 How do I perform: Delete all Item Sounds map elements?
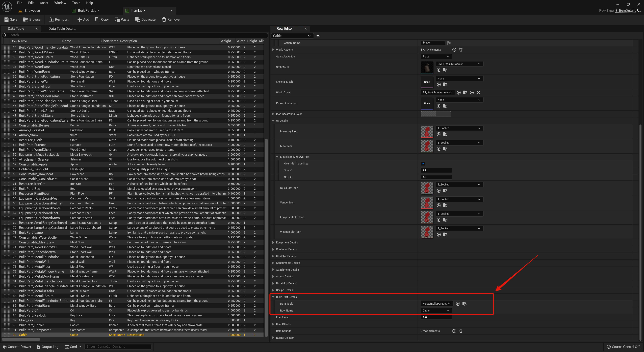coord(461,331)
